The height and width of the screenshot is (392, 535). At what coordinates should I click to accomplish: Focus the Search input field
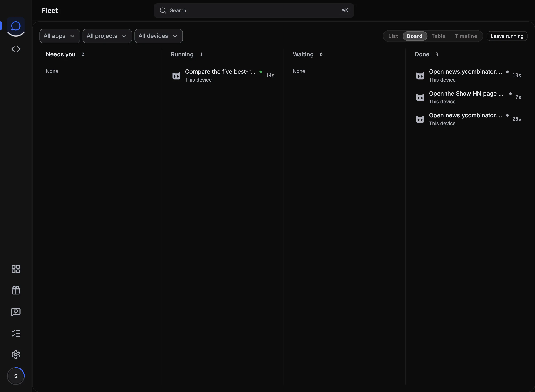254,10
